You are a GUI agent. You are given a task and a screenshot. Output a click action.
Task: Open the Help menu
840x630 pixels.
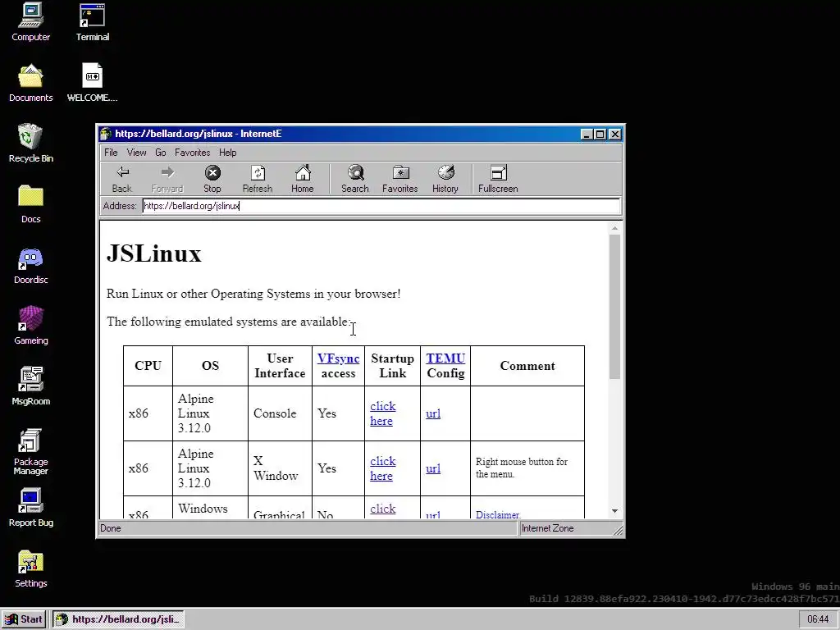[228, 152]
